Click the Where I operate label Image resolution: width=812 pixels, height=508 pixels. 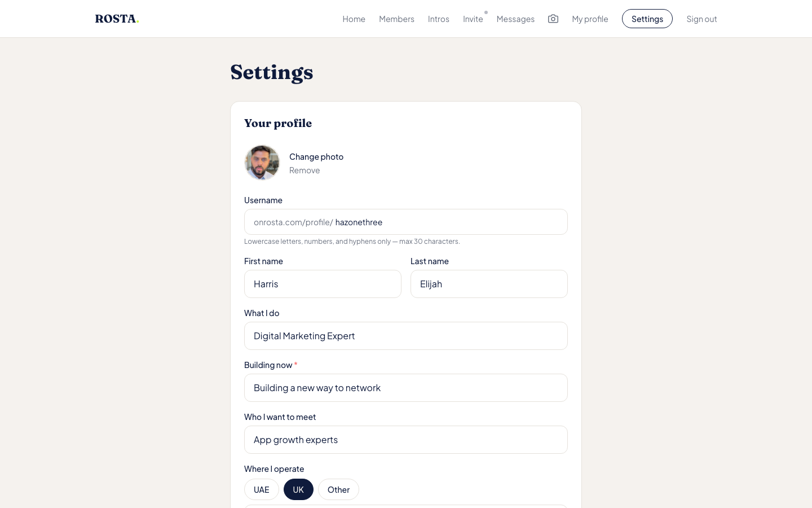tap(274, 468)
